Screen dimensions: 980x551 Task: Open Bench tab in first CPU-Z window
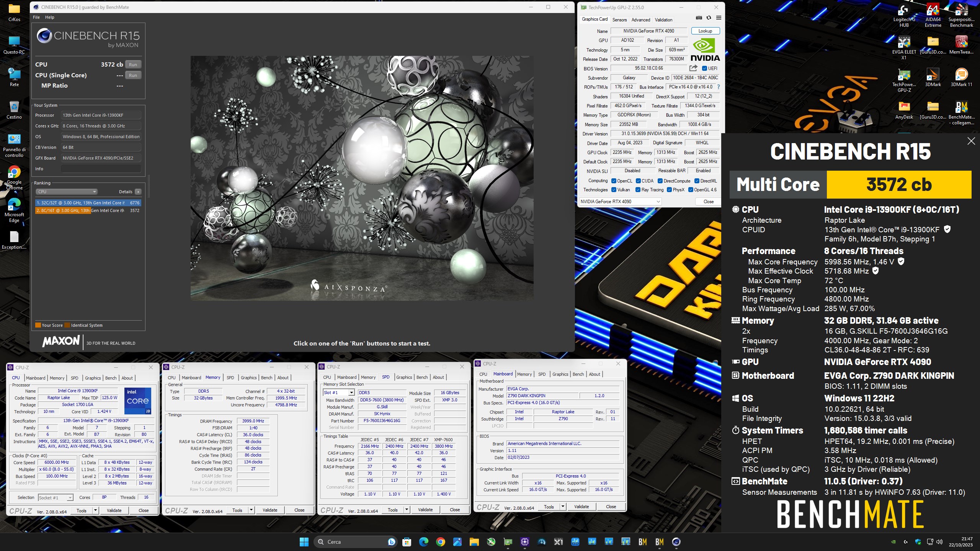tap(111, 378)
